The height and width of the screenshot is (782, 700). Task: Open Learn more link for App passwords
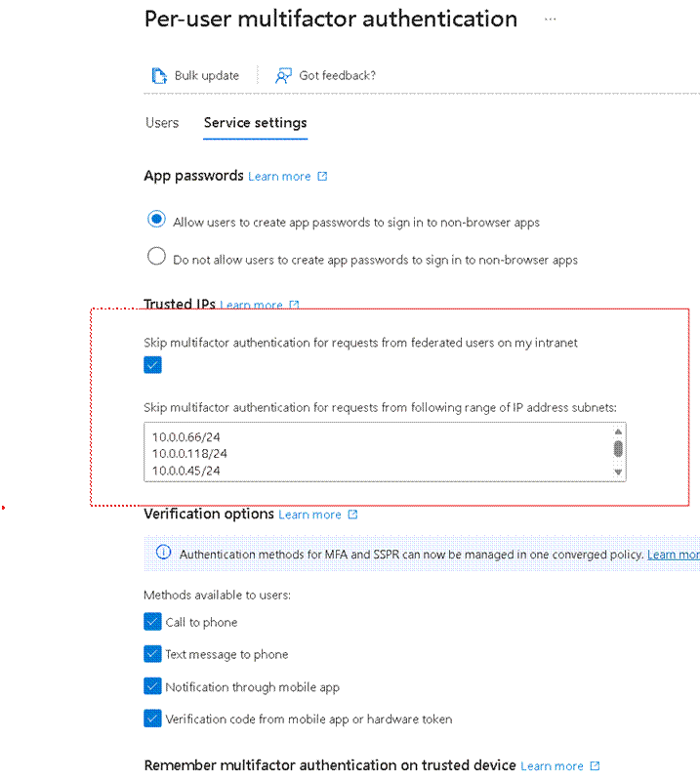tap(279, 177)
